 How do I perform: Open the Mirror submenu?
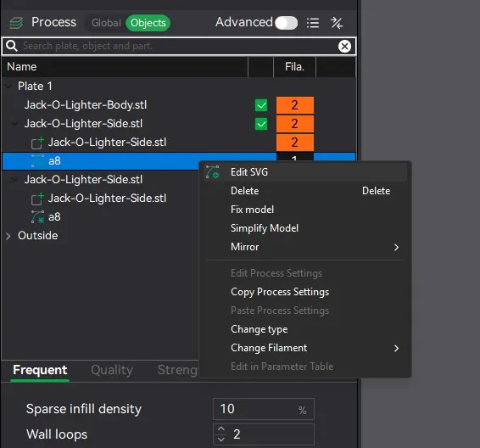pyautogui.click(x=305, y=247)
